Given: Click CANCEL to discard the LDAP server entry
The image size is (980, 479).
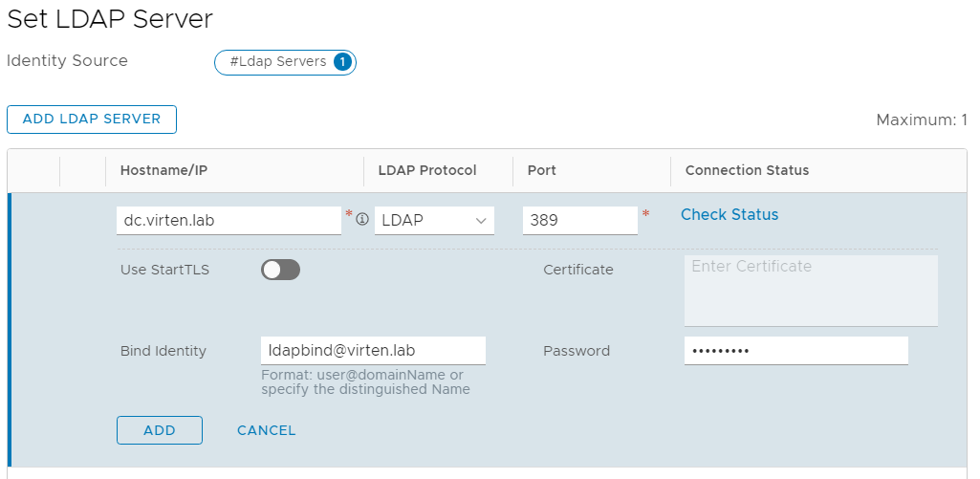Looking at the screenshot, I should (x=266, y=430).
